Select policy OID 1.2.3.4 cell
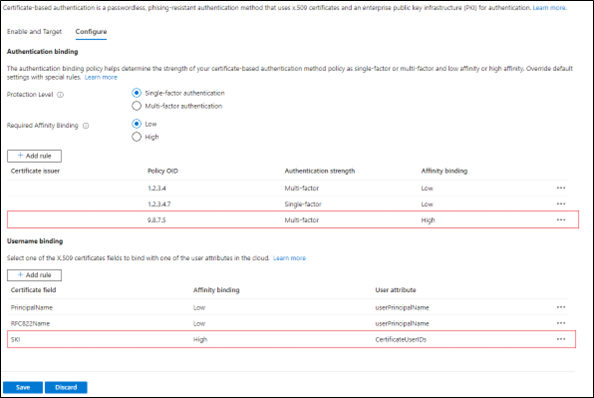Image resolution: width=594 pixels, height=398 pixels. tap(157, 188)
